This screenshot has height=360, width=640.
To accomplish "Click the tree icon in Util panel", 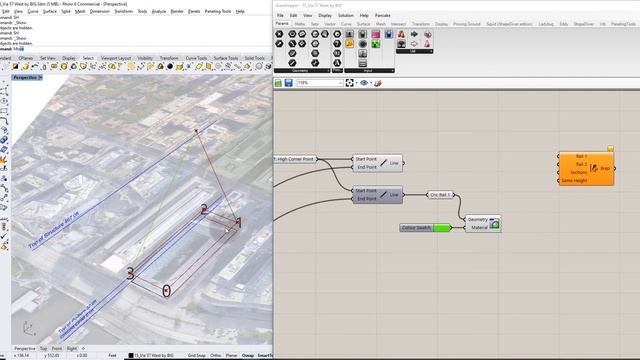I will (x=401, y=44).
